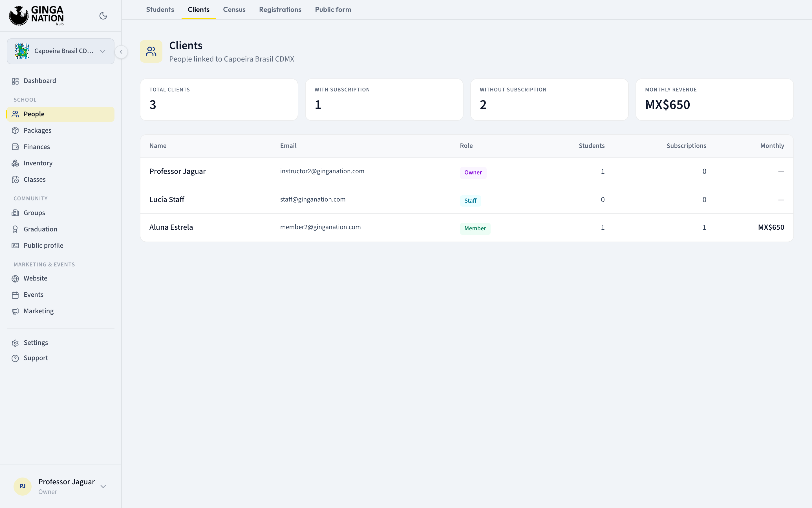Click the Total Clients stat card
Image resolution: width=812 pixels, height=508 pixels.
tap(219, 100)
